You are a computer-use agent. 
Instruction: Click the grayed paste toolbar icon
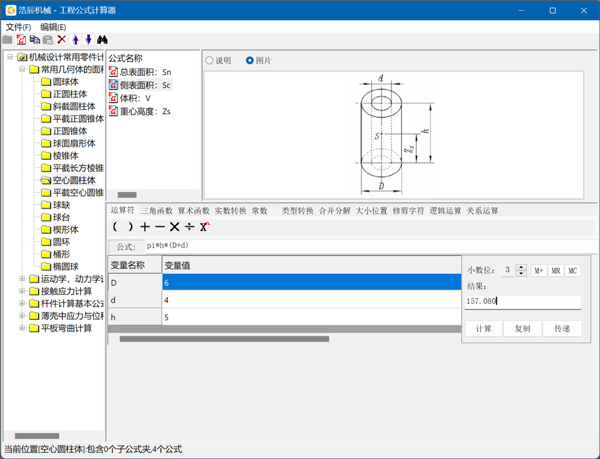pyautogui.click(x=48, y=39)
